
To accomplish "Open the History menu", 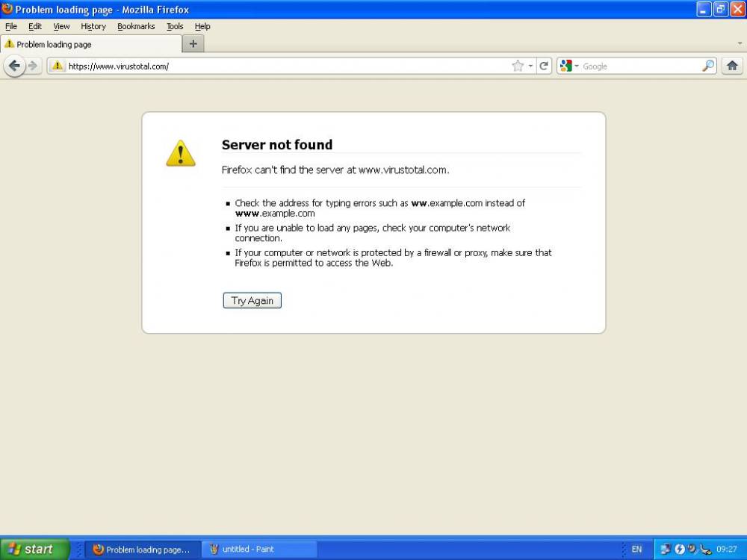I will tap(93, 26).
